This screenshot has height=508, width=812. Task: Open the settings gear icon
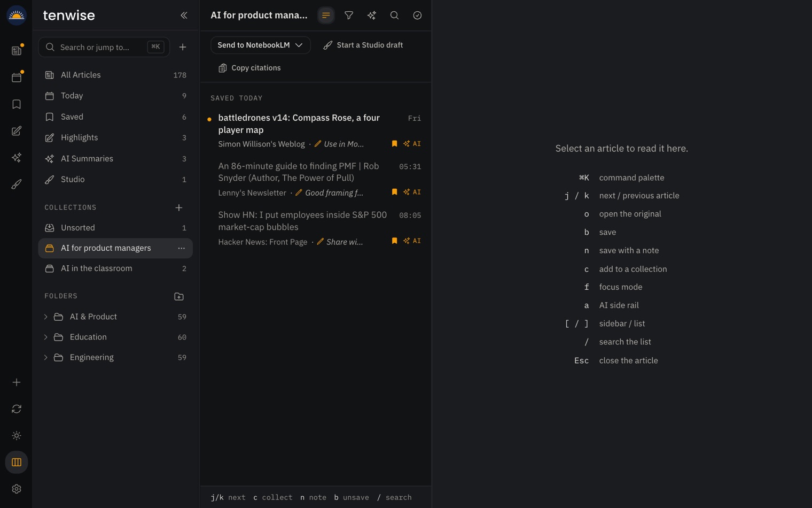pyautogui.click(x=17, y=489)
